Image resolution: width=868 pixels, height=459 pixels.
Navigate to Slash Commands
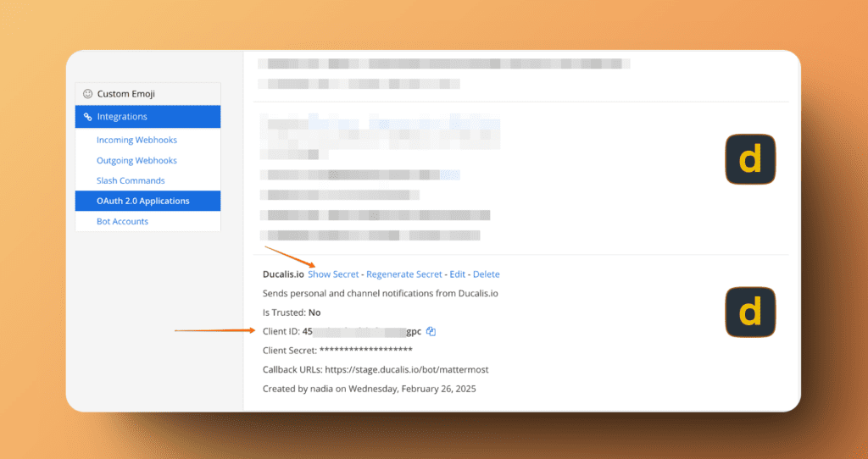coord(131,180)
